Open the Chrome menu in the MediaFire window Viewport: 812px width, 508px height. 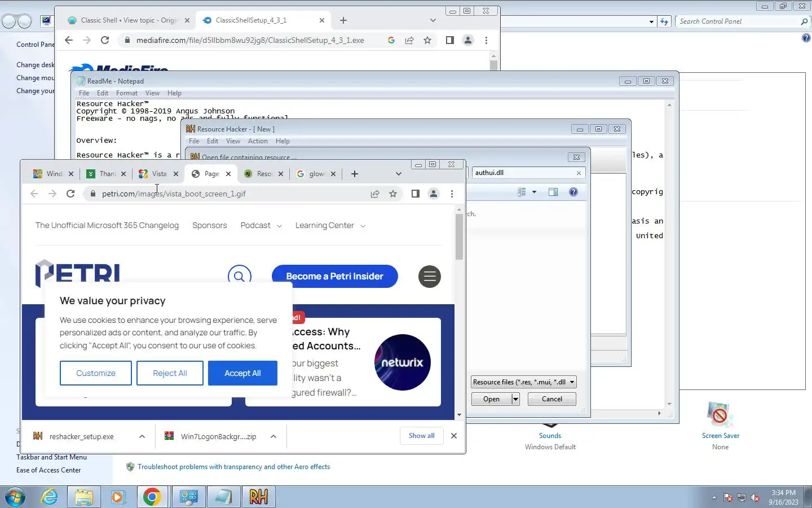click(486, 40)
